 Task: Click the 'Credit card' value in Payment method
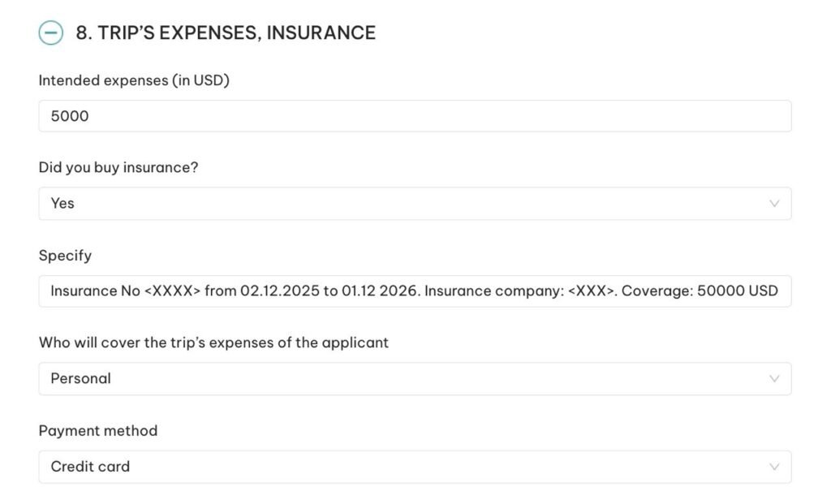click(x=90, y=467)
